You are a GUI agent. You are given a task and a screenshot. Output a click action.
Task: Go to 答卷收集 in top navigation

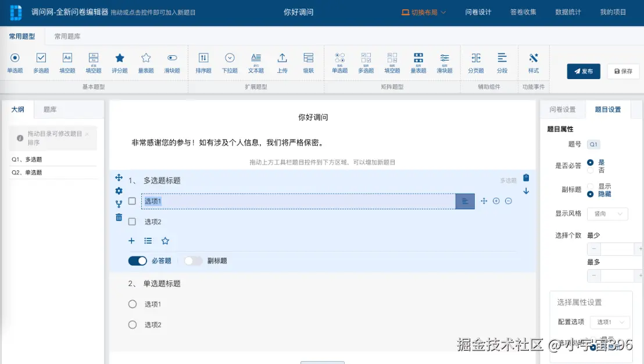coord(523,12)
